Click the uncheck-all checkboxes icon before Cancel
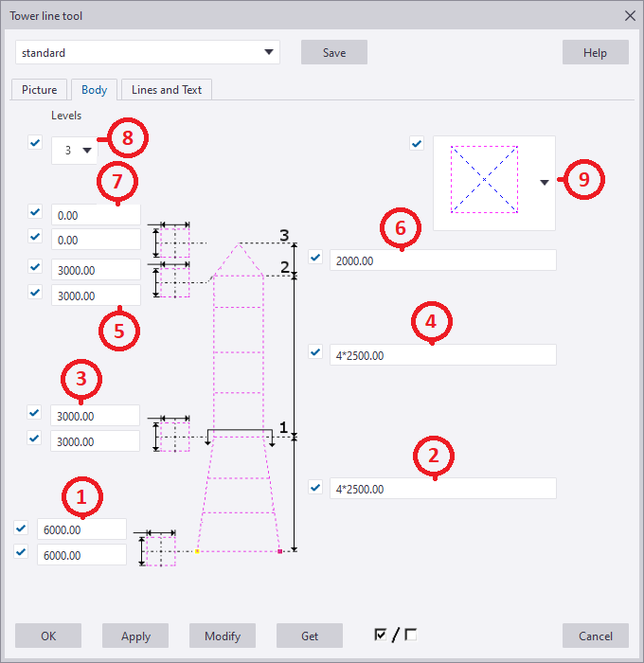The image size is (644, 663). [x=411, y=635]
